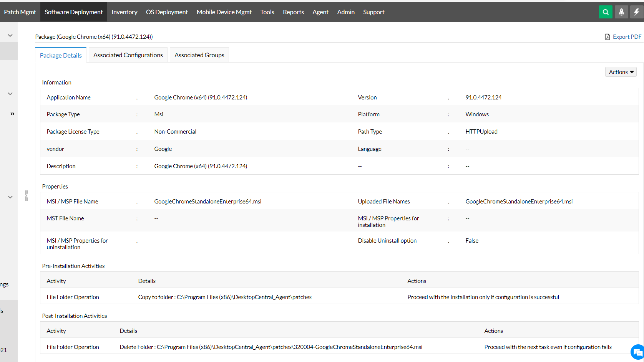644x362 pixels.
Task: Click the MST File Name label
Action: coord(65,218)
